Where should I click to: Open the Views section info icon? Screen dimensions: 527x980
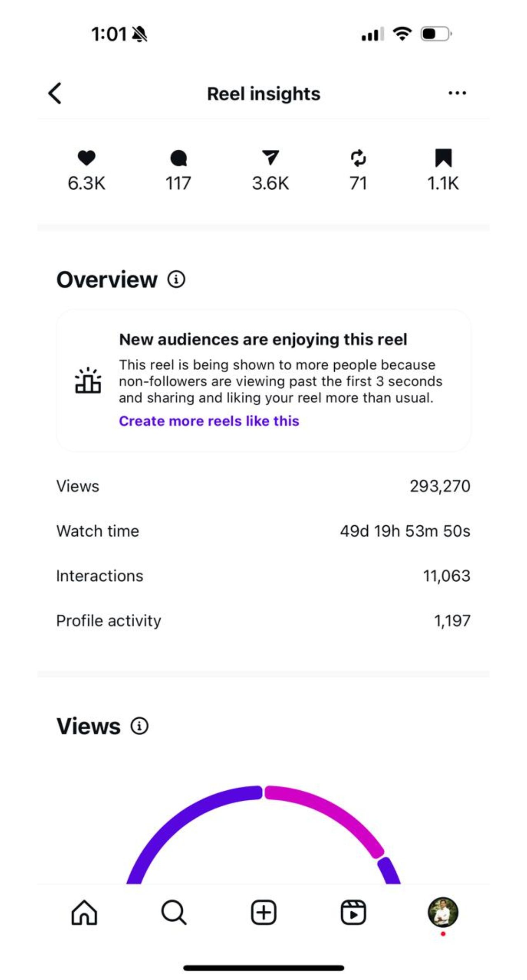click(140, 726)
